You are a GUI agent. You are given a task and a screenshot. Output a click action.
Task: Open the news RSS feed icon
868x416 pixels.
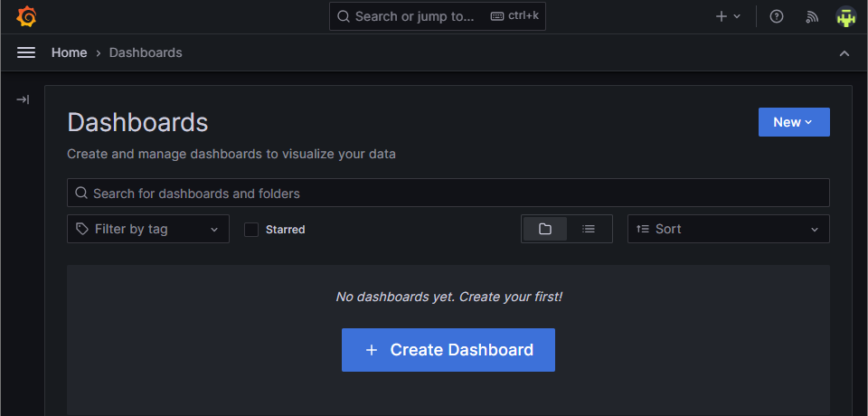click(812, 16)
